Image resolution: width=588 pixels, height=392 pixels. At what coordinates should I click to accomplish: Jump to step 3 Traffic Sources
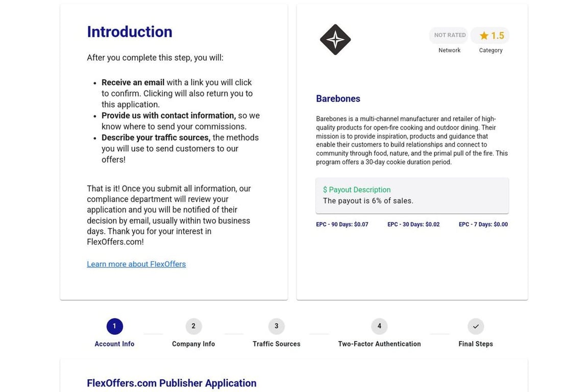[276, 326]
